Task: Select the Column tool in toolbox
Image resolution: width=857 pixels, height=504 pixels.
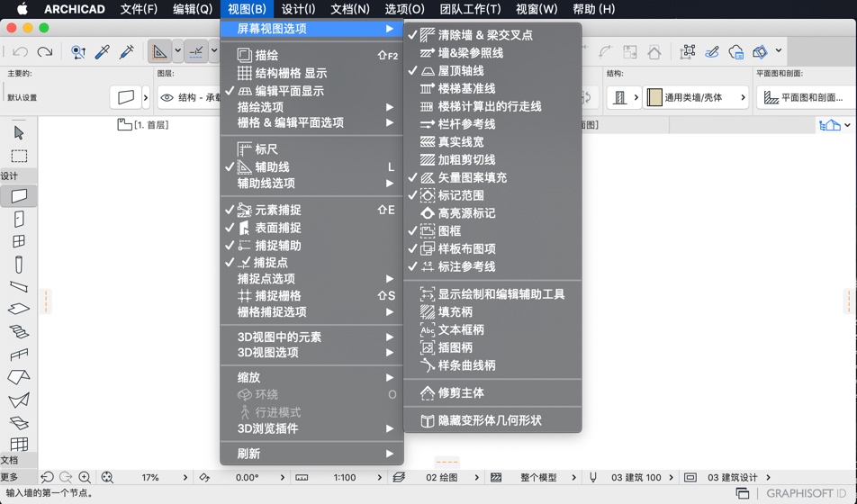Action: [x=19, y=265]
